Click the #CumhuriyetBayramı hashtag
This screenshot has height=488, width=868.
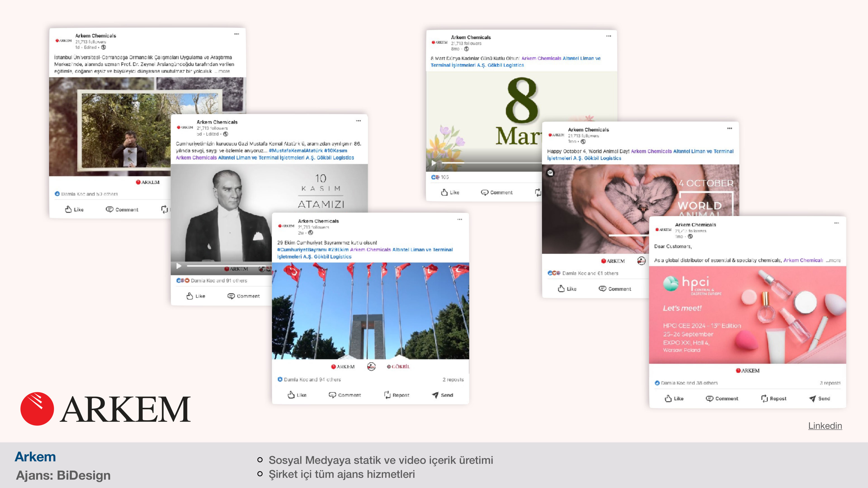(302, 250)
